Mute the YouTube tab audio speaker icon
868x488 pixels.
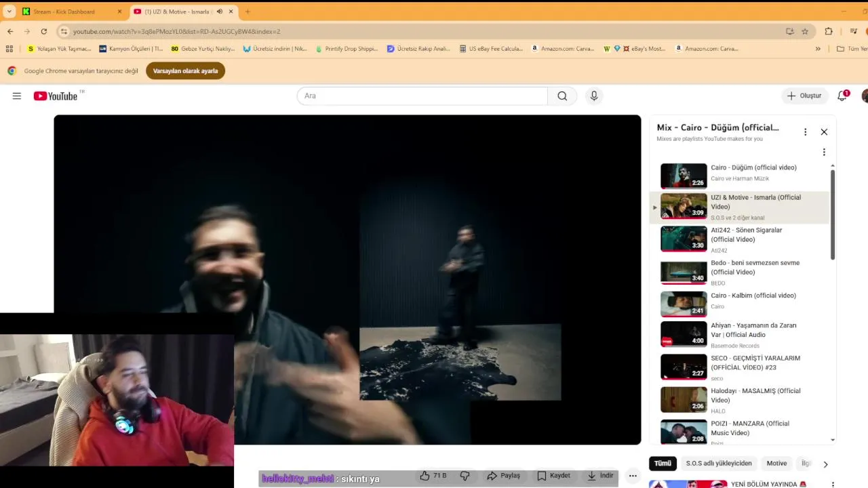[219, 12]
